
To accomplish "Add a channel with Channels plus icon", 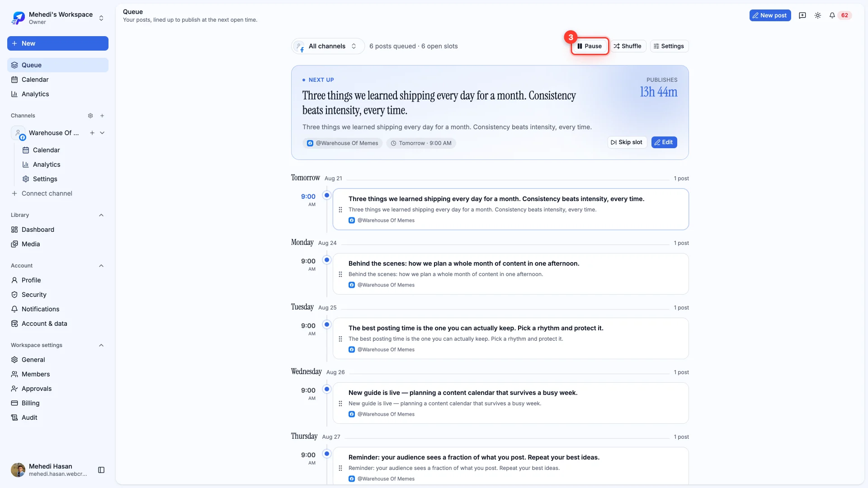I will click(x=102, y=116).
